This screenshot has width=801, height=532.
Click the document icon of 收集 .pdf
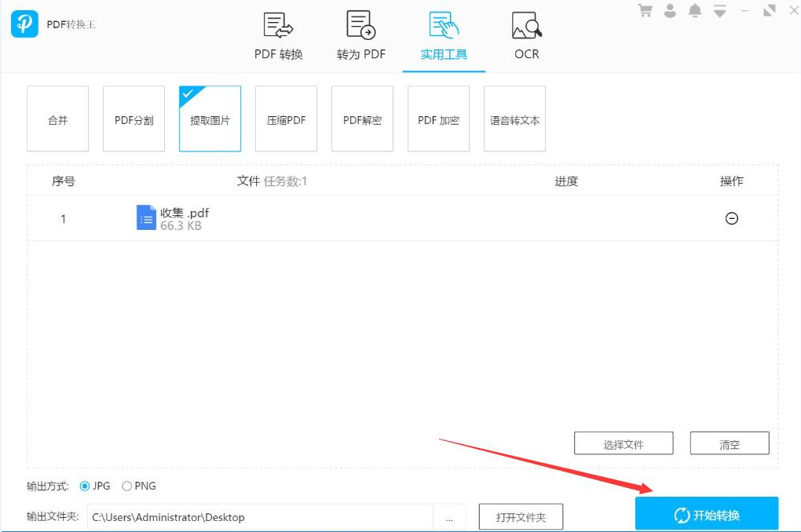tap(146, 217)
